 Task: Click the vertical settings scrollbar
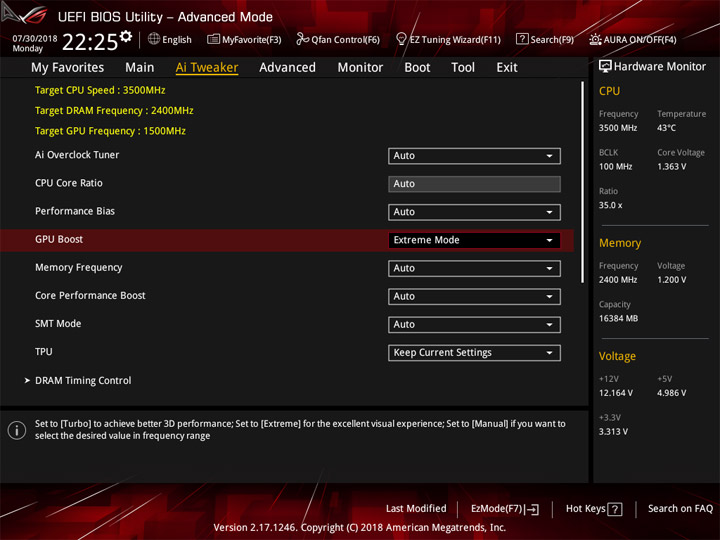582,182
